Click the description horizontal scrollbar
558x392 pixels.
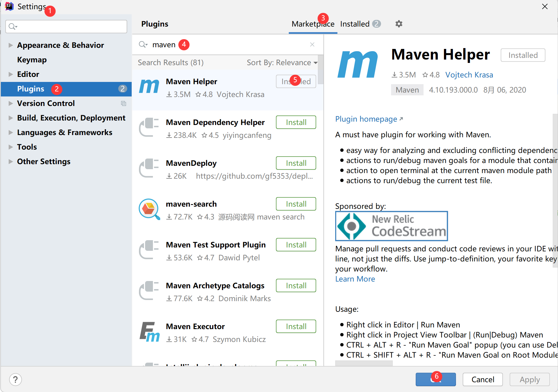pyautogui.click(x=364, y=363)
